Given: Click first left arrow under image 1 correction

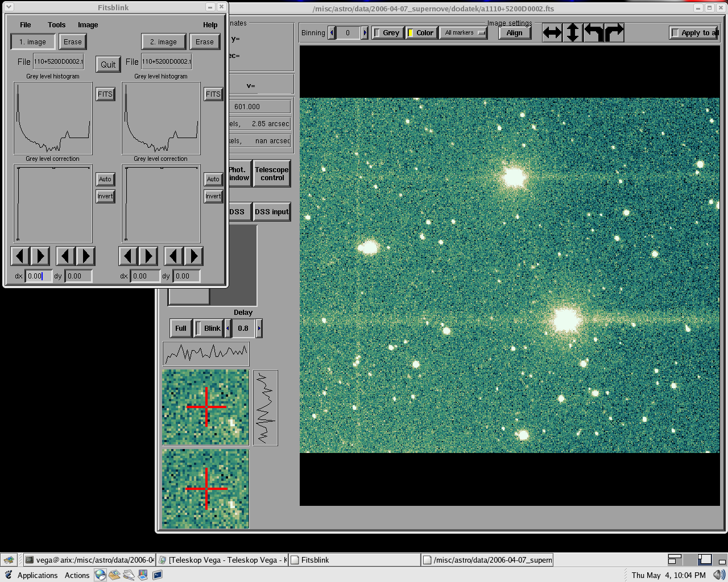Looking at the screenshot, I should click(20, 256).
